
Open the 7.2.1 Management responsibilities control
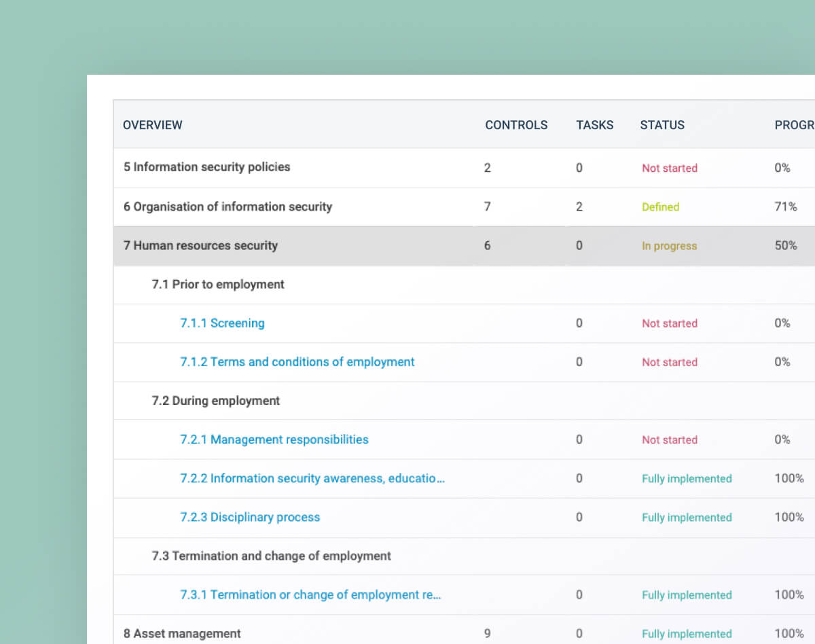[x=274, y=440]
